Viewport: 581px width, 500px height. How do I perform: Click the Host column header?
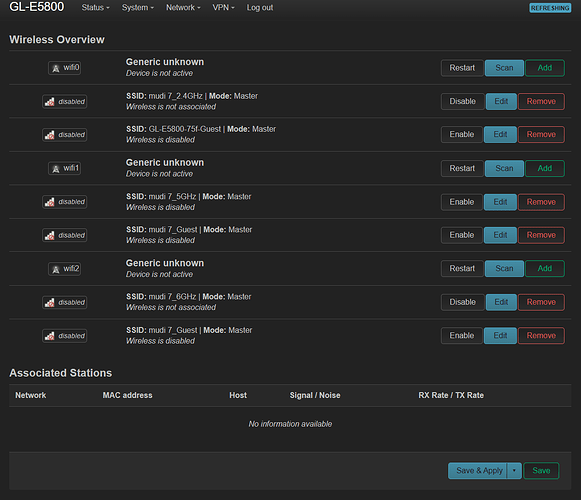pyautogui.click(x=238, y=395)
